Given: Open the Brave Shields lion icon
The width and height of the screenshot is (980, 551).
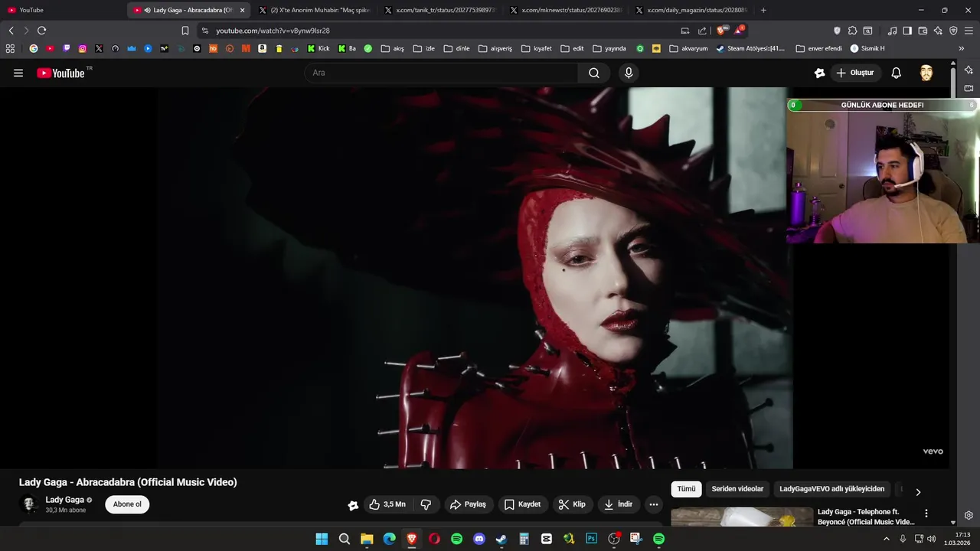Looking at the screenshot, I should click(x=720, y=31).
